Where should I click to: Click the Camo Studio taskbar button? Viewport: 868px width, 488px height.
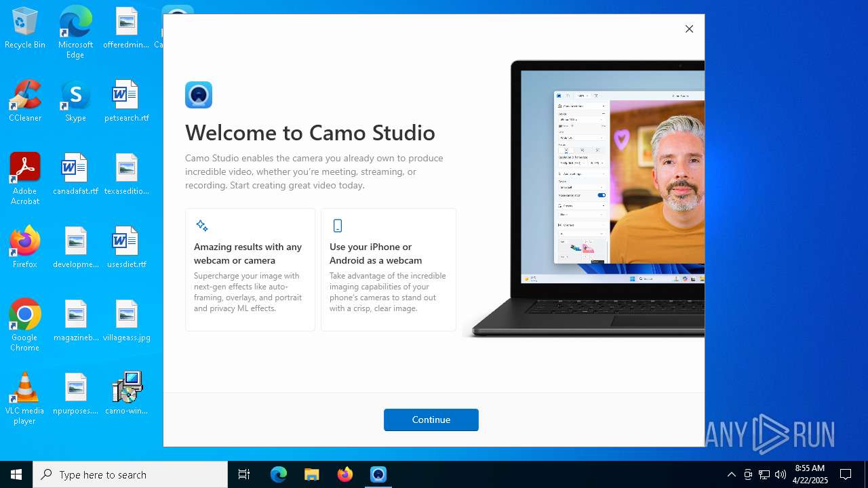[378, 474]
